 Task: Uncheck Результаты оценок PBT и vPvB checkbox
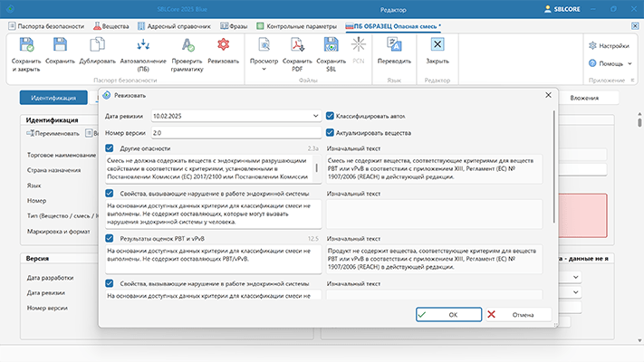coord(110,238)
